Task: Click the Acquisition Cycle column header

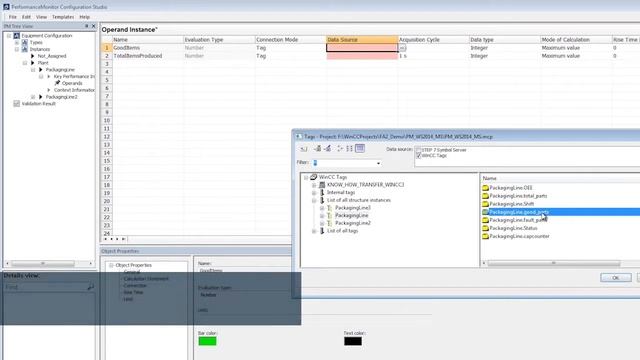Action: pos(433,40)
